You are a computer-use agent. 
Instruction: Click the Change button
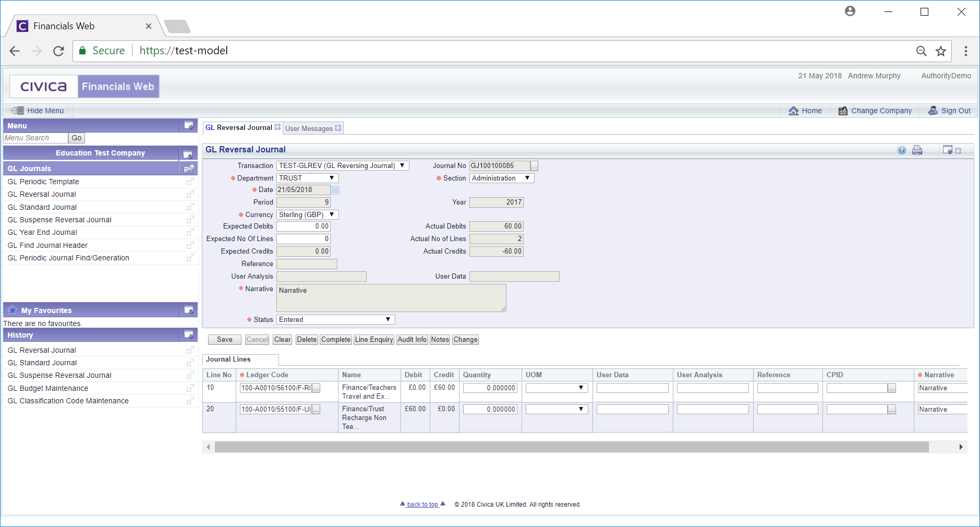pos(465,340)
